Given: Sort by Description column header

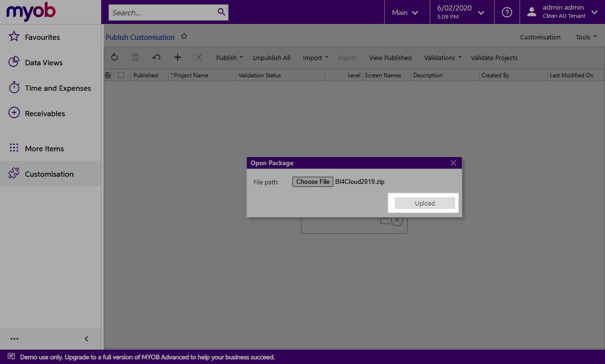Looking at the screenshot, I should click(x=445, y=75).
